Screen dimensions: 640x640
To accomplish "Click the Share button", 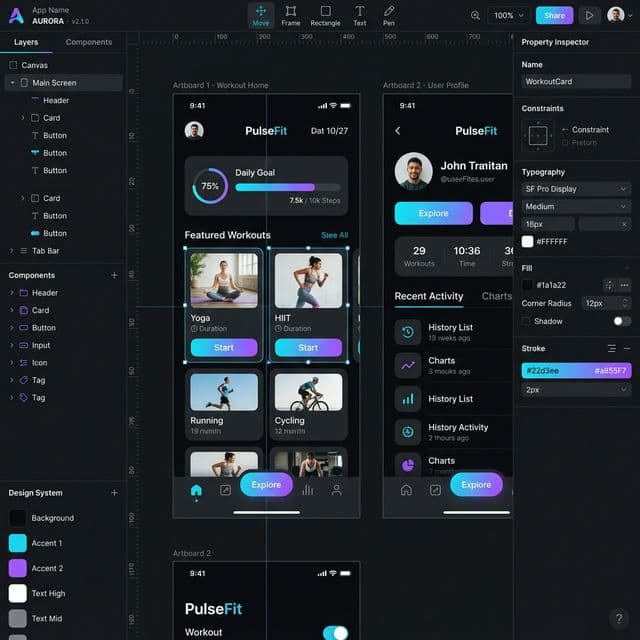I will [554, 16].
